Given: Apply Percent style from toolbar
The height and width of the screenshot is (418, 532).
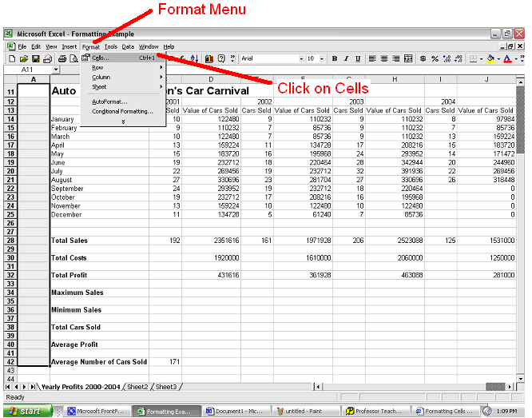Looking at the screenshot, I should [435, 59].
